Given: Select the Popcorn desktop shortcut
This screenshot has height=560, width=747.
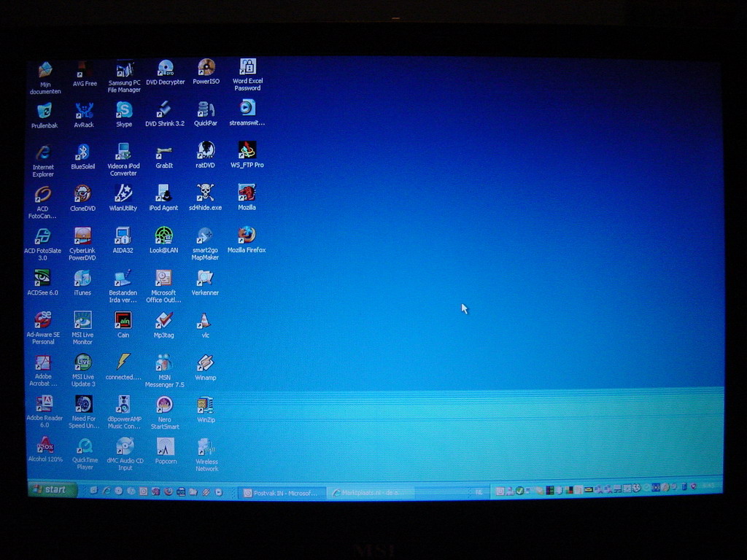Looking at the screenshot, I should [x=166, y=451].
